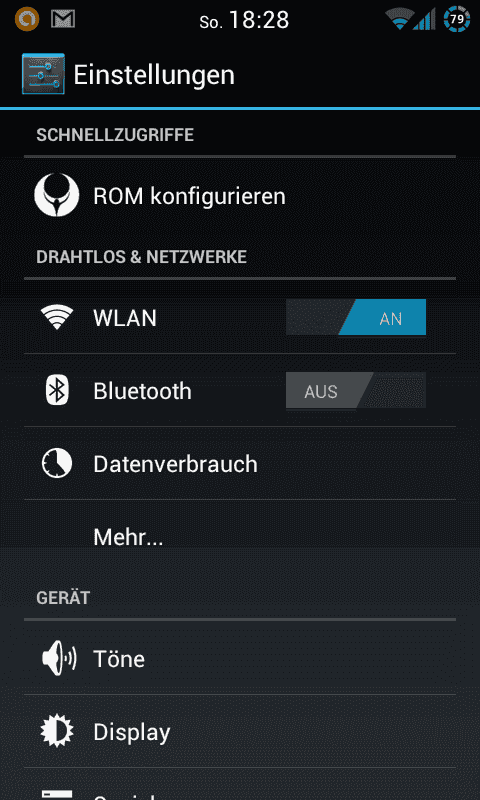480x800 pixels.
Task: Open the ROM konfigurieren phoenix icon
Action: coord(57,195)
